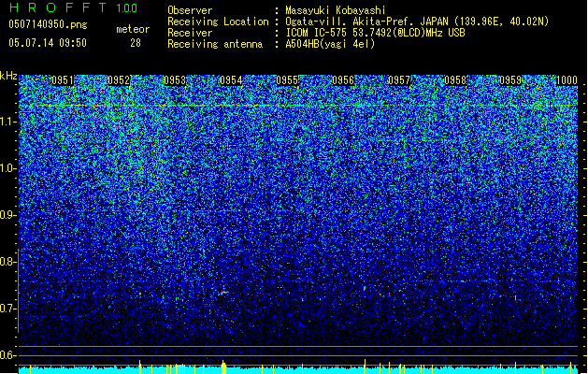The height and width of the screenshot is (374, 588).
Task: Click the 0956 time marker
Action: point(343,80)
